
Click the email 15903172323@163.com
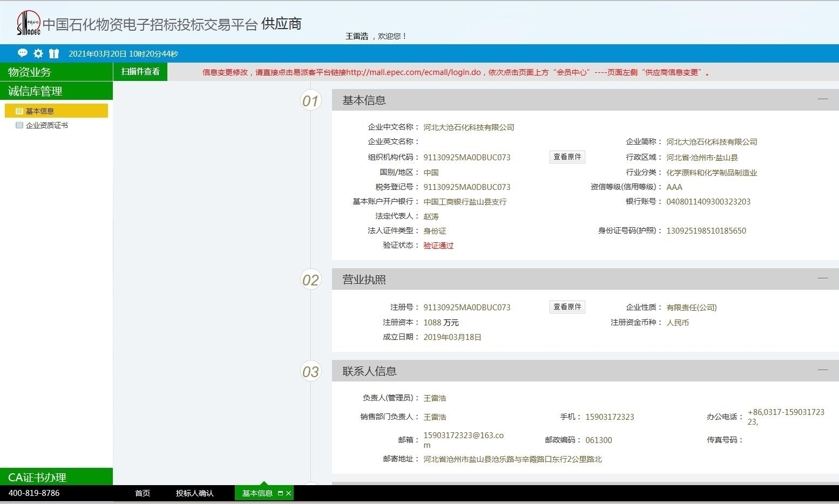463,440
